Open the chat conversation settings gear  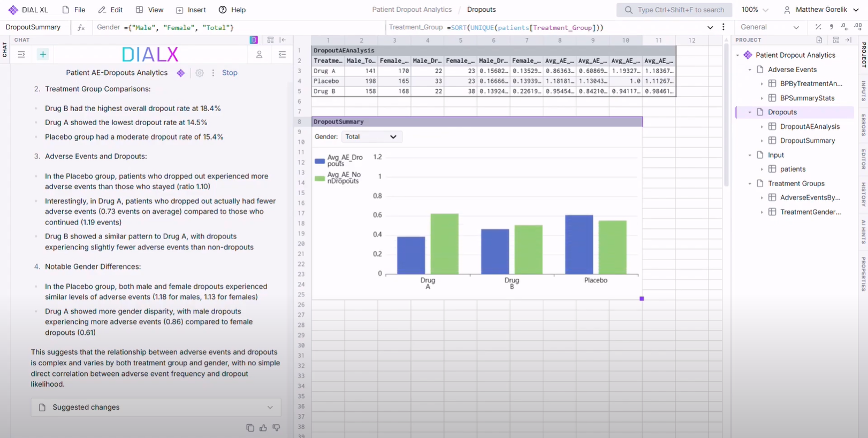click(x=200, y=73)
